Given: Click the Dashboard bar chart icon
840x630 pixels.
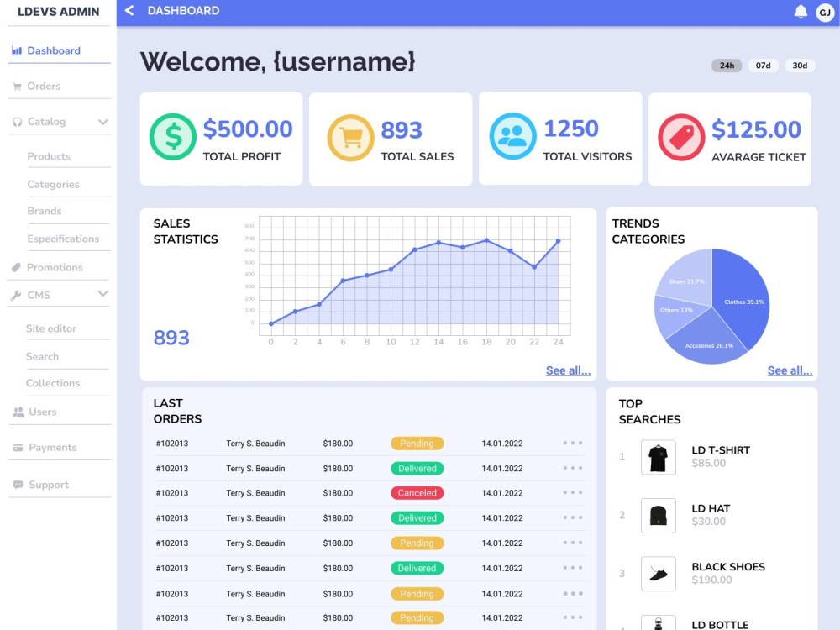Looking at the screenshot, I should point(17,51).
